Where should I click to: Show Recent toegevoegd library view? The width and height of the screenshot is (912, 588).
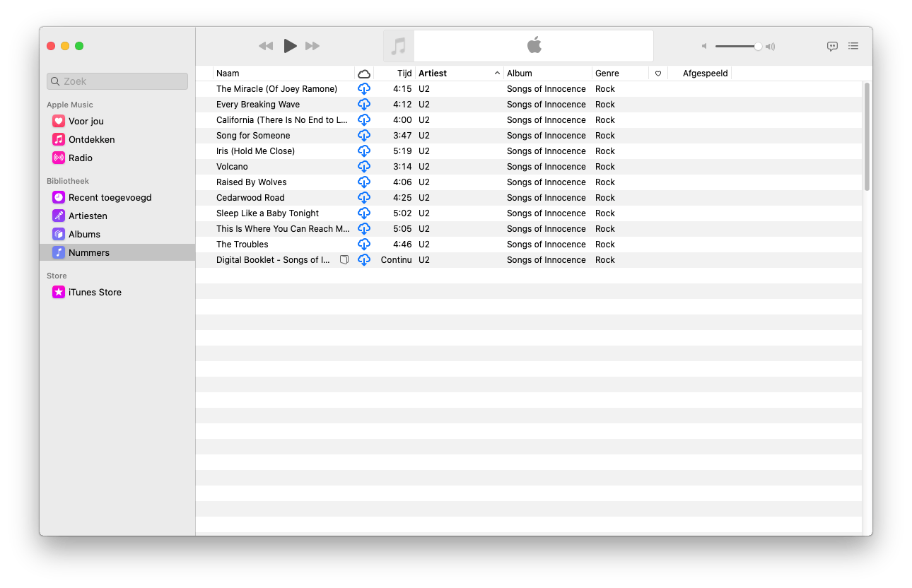[117, 197]
